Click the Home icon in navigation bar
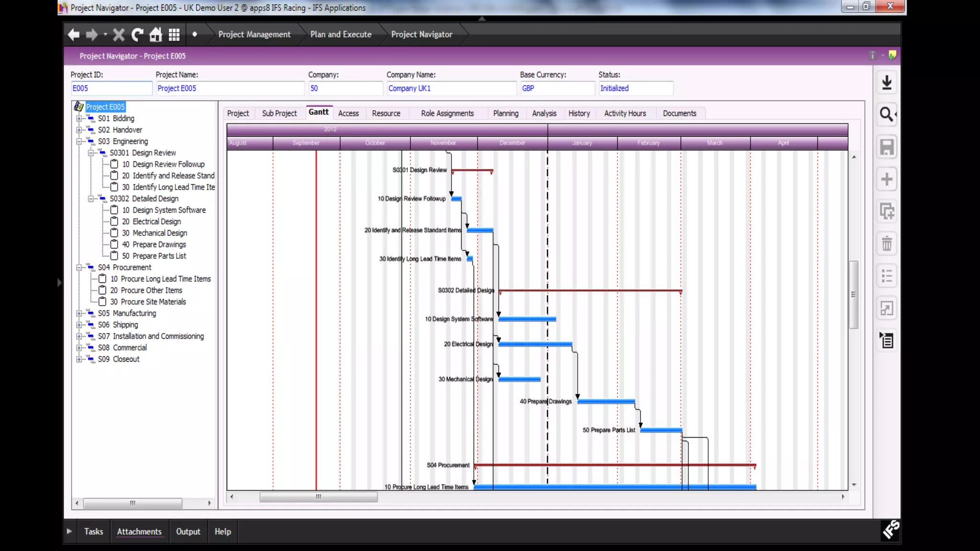This screenshot has width=980, height=551. [156, 34]
